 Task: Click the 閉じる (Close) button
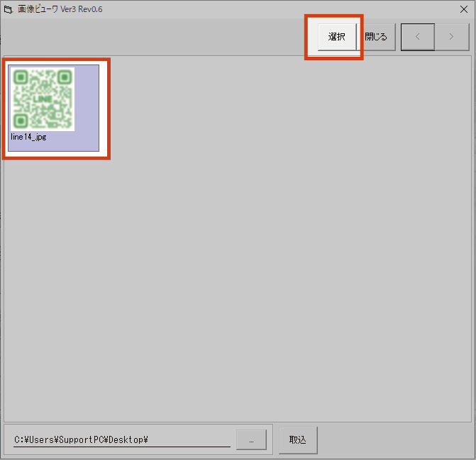click(x=376, y=37)
